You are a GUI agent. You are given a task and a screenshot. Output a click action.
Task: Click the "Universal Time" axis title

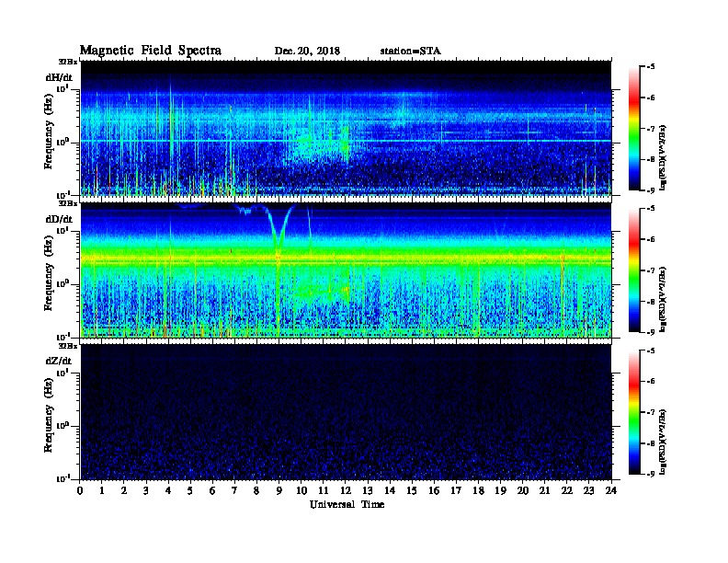click(x=347, y=504)
